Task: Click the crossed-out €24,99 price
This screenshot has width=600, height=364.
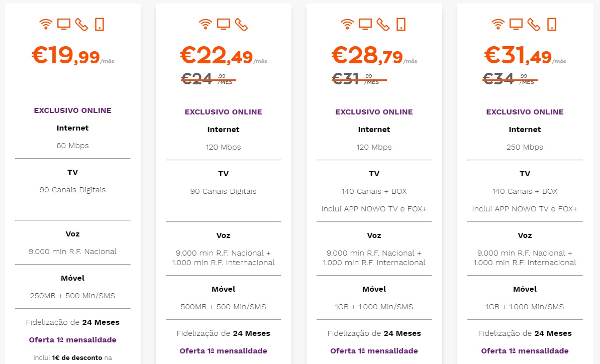Action: click(208, 78)
